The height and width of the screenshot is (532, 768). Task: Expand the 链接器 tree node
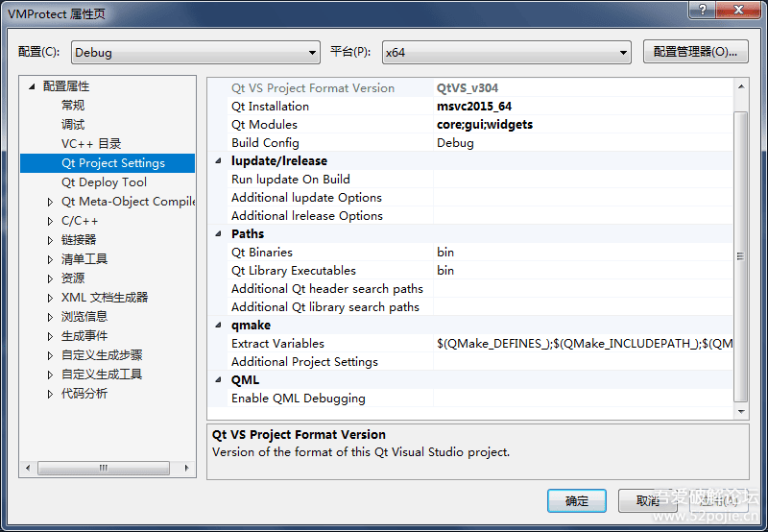coord(50,240)
